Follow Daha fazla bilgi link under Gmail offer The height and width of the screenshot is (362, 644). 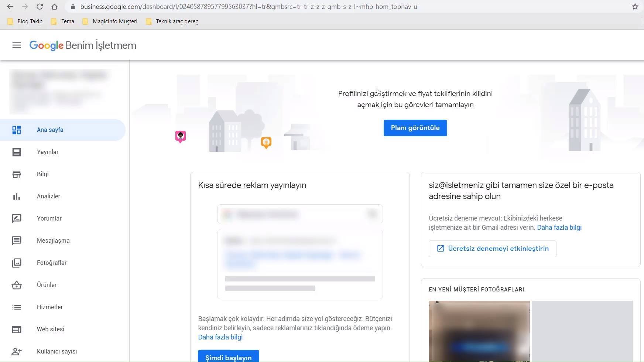click(559, 228)
